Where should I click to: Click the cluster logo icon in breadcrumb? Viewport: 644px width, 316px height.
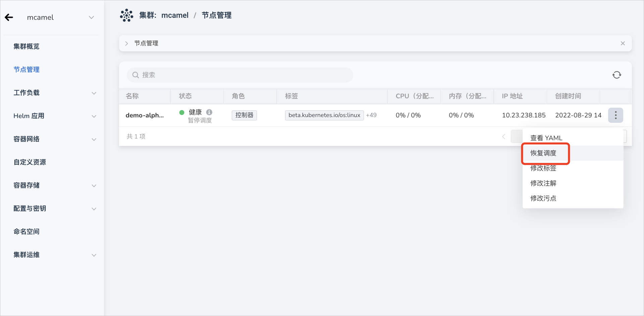(x=126, y=15)
